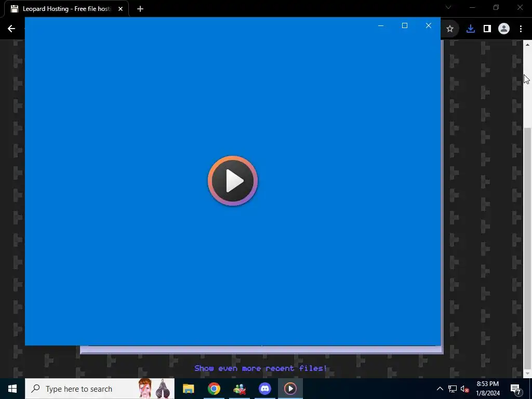Select the media player taskbar icon
Viewport: 532px width, 399px height.
click(290, 389)
